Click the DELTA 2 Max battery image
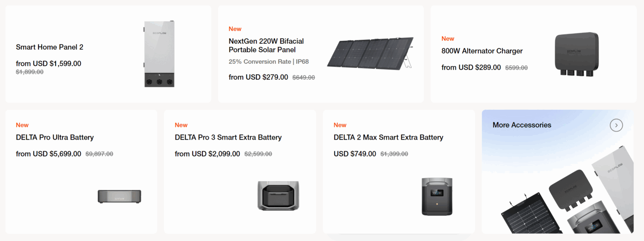 tap(437, 196)
